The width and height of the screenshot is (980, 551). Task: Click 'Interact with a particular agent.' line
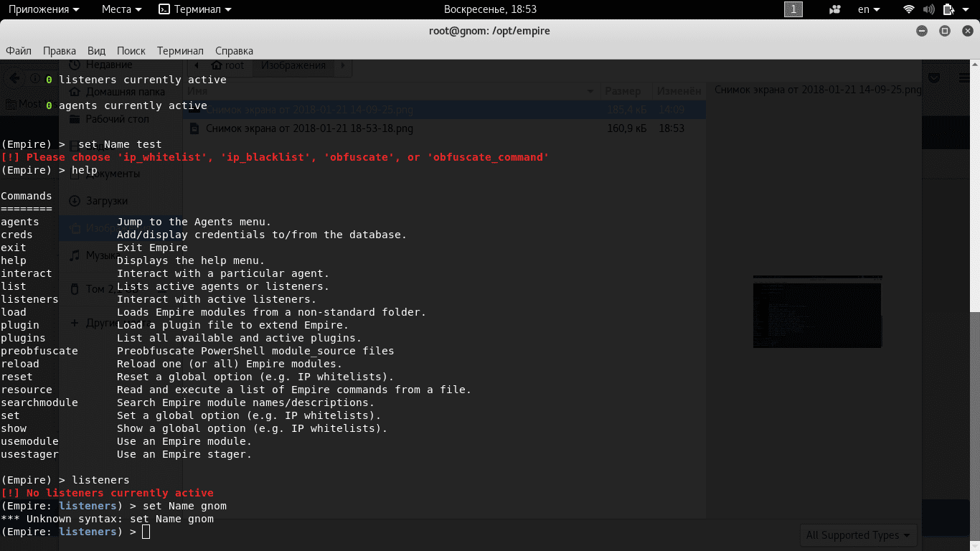[223, 273]
